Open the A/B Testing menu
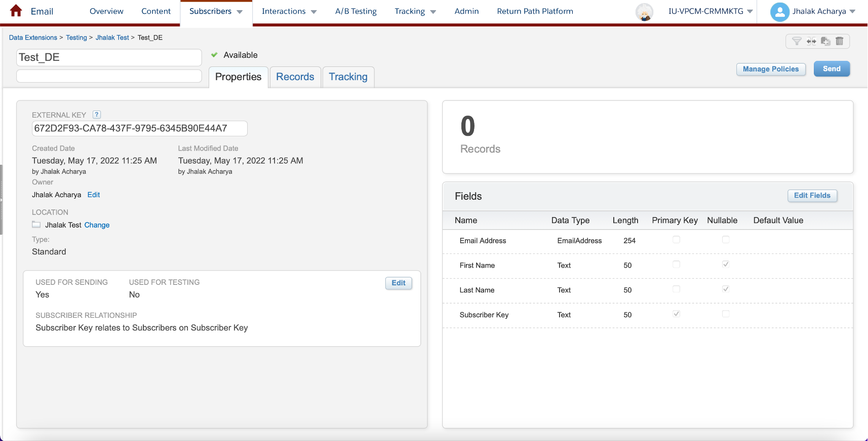 [x=356, y=11]
